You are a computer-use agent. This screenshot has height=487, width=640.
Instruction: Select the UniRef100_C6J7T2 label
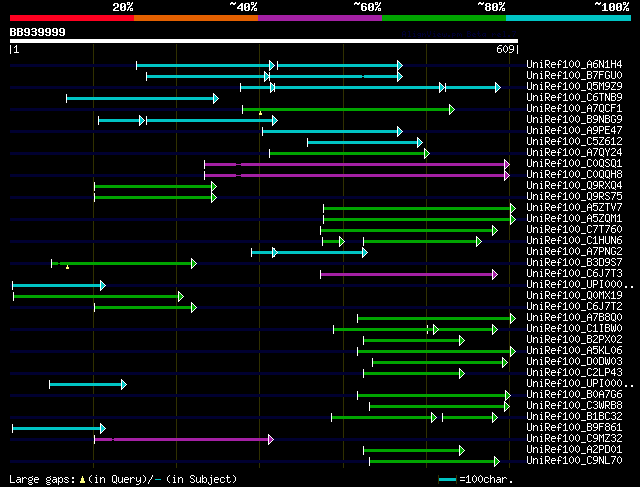[574, 307]
